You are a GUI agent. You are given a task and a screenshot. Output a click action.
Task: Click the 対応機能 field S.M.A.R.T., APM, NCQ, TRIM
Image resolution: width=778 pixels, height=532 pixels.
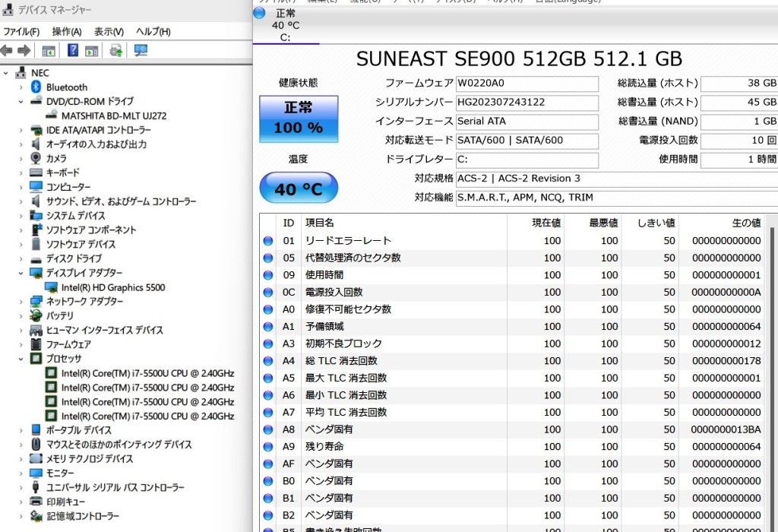(x=617, y=198)
